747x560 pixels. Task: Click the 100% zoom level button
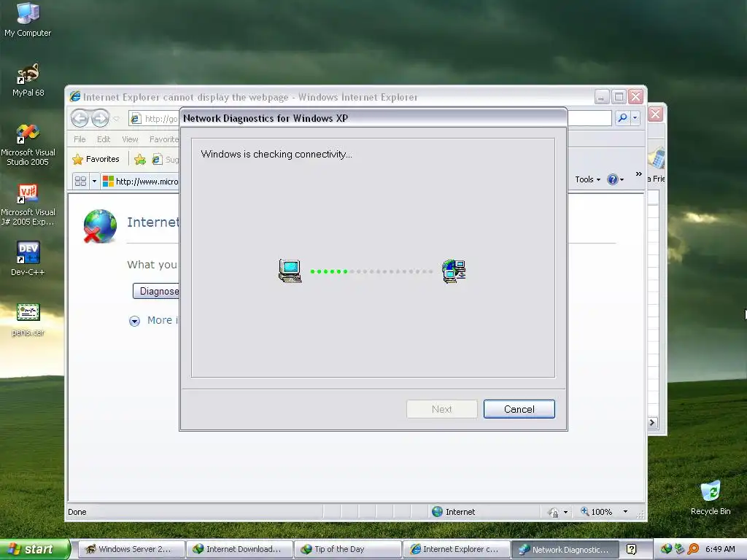[x=597, y=512]
